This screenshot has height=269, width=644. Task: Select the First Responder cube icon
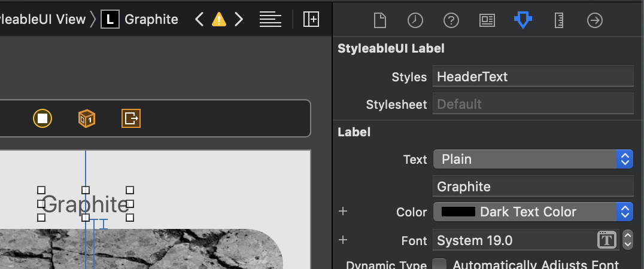click(x=86, y=118)
